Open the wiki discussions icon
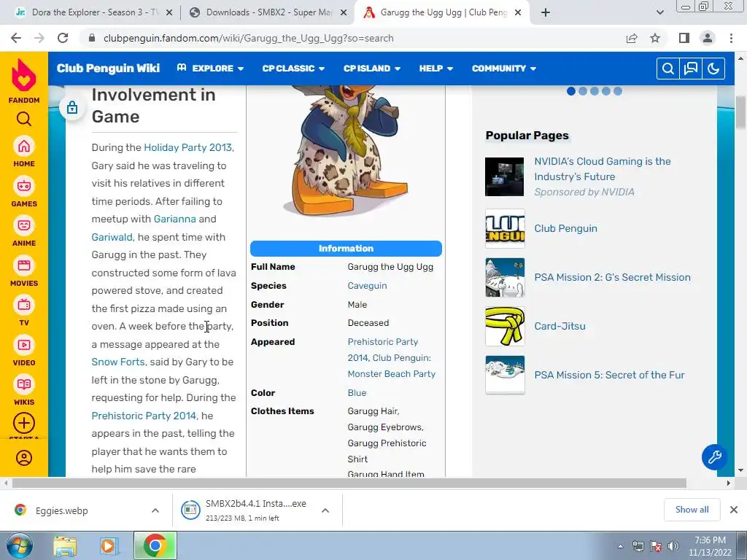 point(691,69)
